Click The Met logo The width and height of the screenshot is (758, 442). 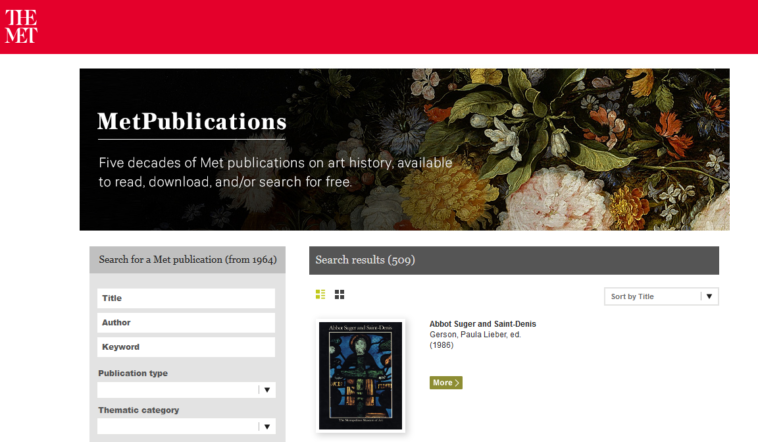point(21,26)
